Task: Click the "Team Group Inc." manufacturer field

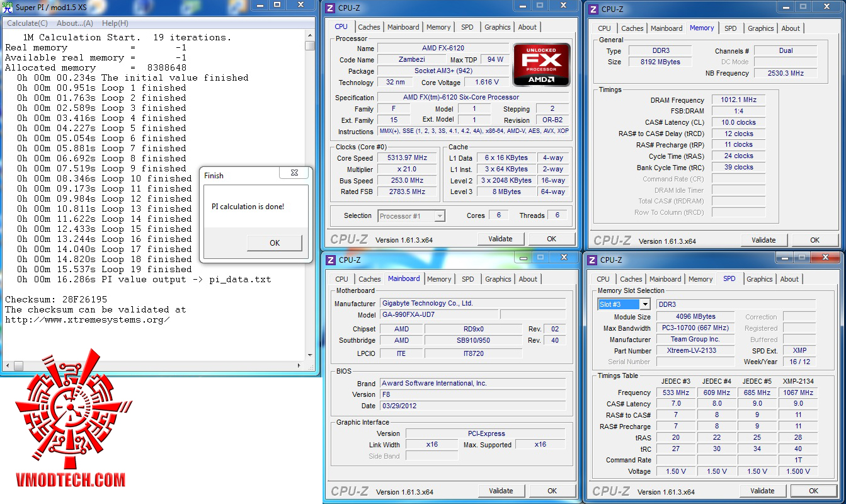Action: [x=695, y=340]
